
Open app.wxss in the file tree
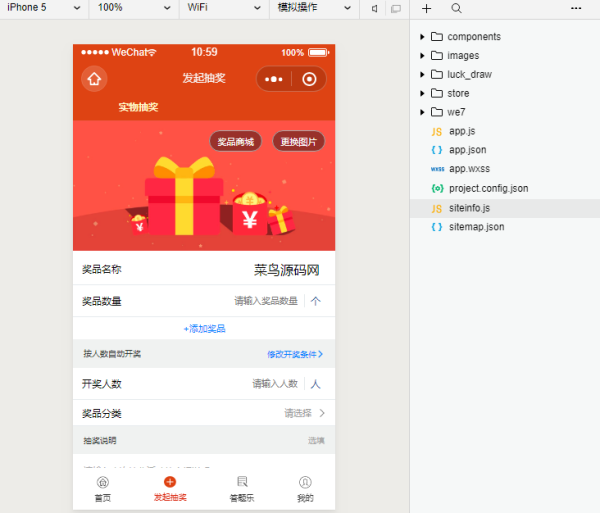(469, 169)
